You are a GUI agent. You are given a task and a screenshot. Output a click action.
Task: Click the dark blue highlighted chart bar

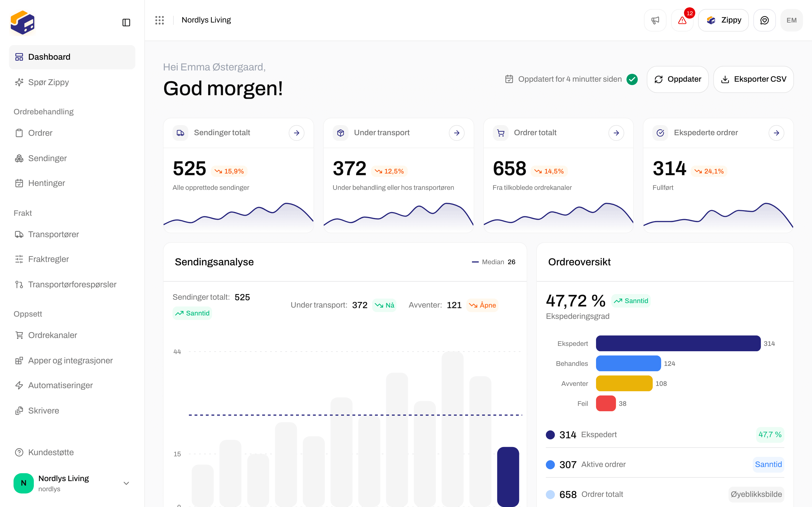click(x=508, y=476)
